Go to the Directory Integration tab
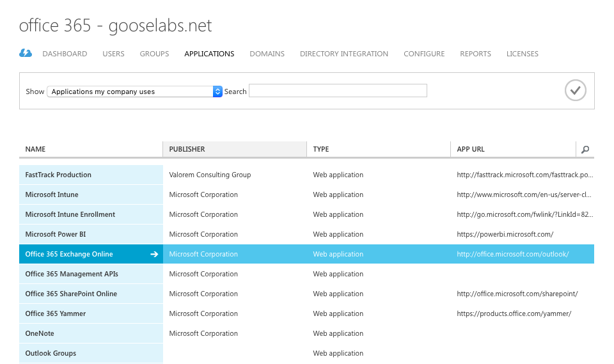 pyautogui.click(x=344, y=54)
